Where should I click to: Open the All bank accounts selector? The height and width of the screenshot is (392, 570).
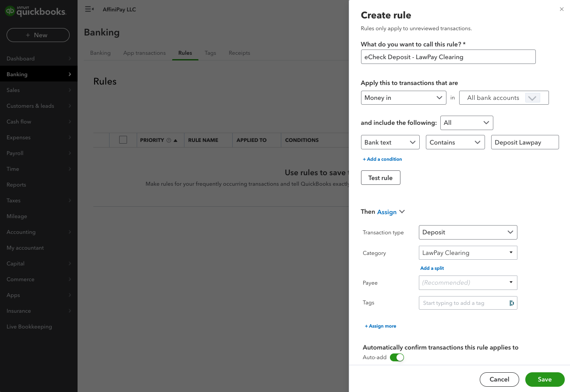tap(503, 98)
